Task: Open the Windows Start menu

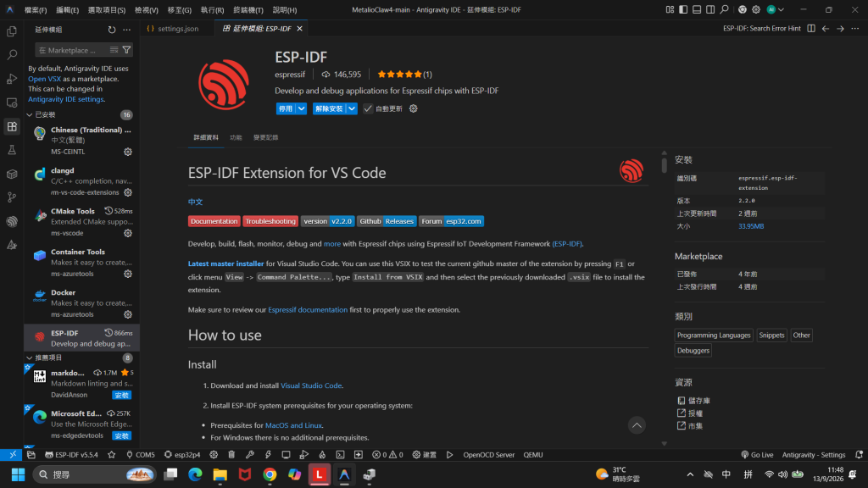Action: tap(19, 474)
